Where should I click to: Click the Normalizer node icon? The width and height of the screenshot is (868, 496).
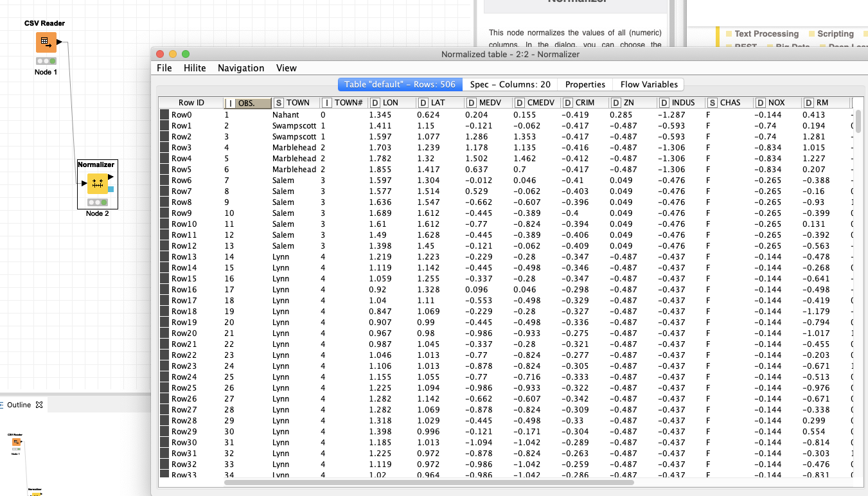[x=97, y=184]
